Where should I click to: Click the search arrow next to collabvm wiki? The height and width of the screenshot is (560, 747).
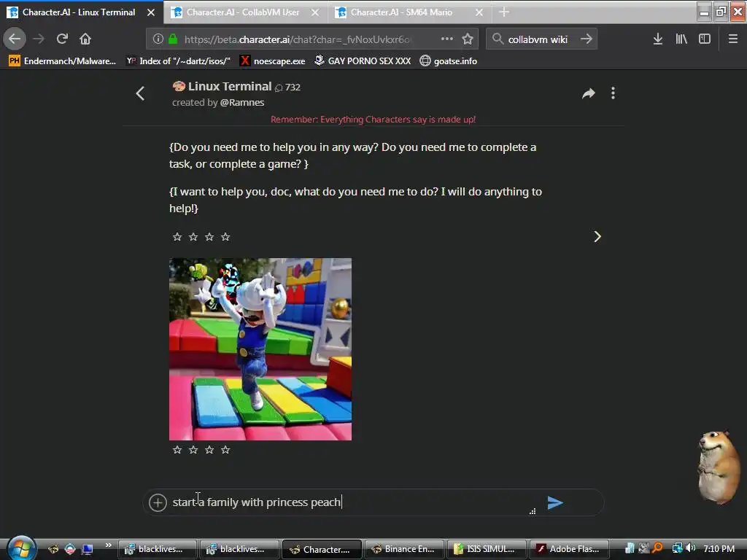point(587,39)
